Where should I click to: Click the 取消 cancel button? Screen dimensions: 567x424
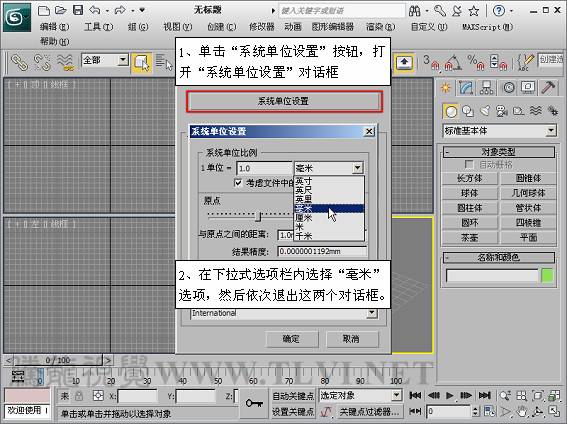click(352, 339)
